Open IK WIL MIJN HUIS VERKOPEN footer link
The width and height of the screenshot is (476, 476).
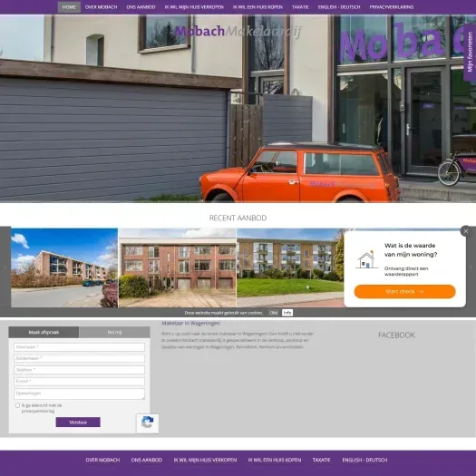tap(205, 460)
